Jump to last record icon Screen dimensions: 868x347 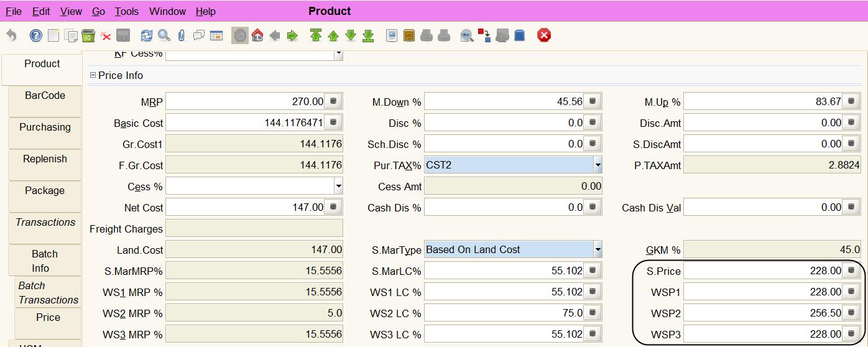coord(368,35)
